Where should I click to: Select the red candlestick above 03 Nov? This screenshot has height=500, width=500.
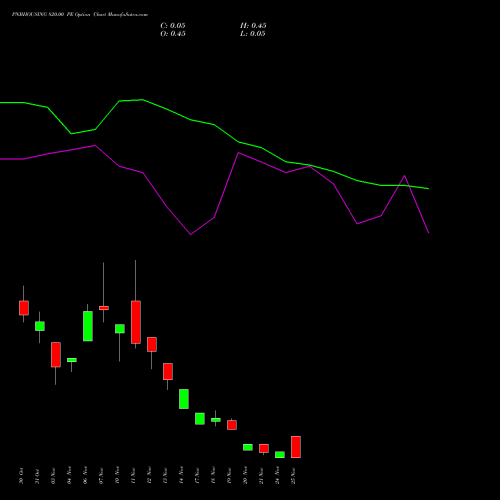tap(56, 355)
